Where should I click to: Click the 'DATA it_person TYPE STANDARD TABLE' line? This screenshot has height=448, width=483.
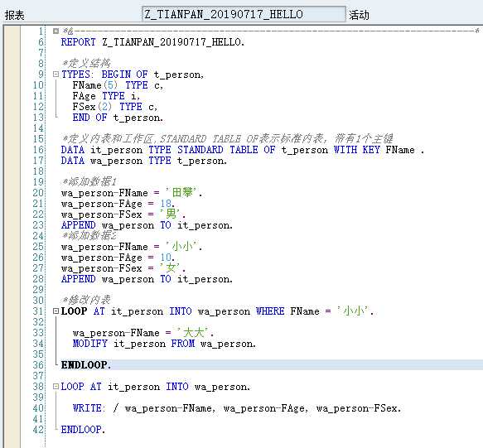pyautogui.click(x=243, y=150)
